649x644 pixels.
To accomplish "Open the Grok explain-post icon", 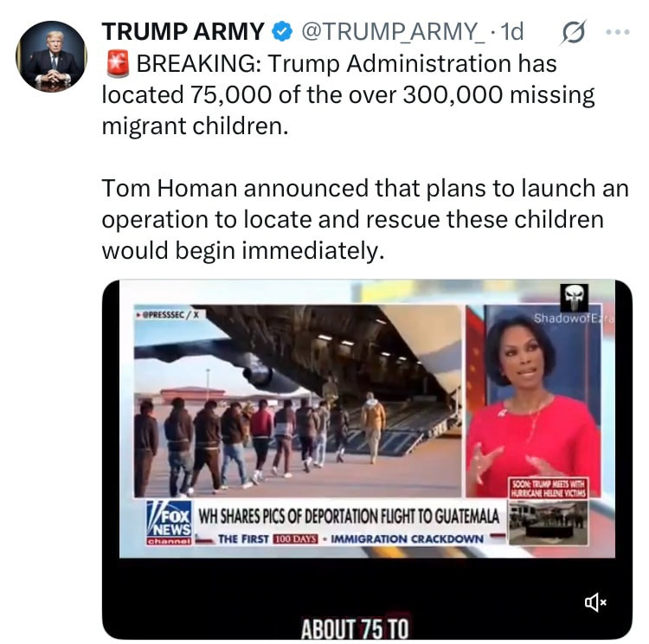I will tap(574, 32).
